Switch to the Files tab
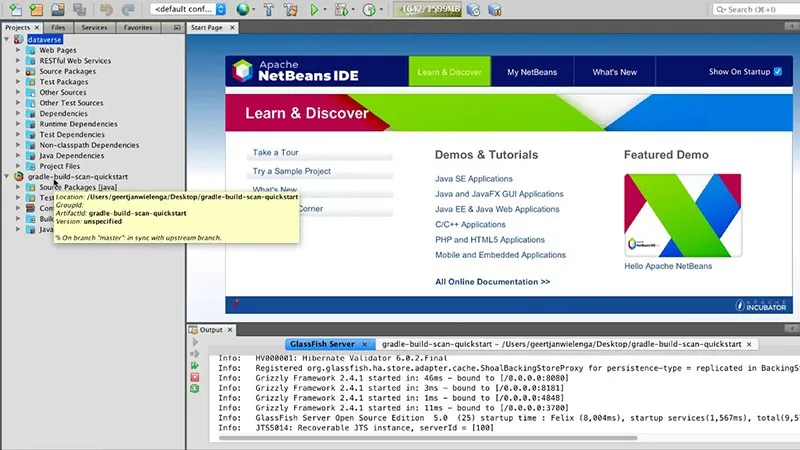 pos(58,28)
